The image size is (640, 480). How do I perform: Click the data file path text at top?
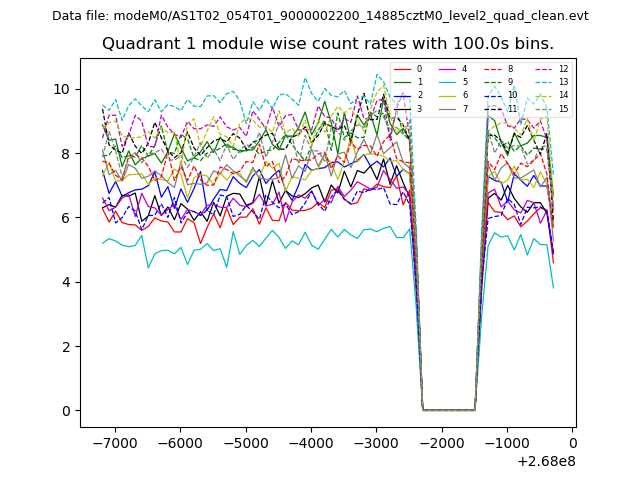320,16
